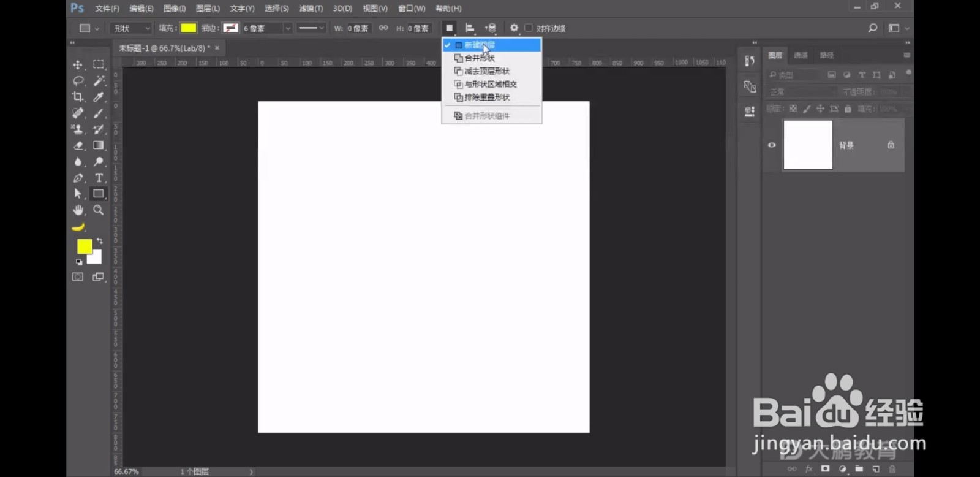Open shape tool gear settings
The height and width of the screenshot is (477, 980).
(514, 28)
